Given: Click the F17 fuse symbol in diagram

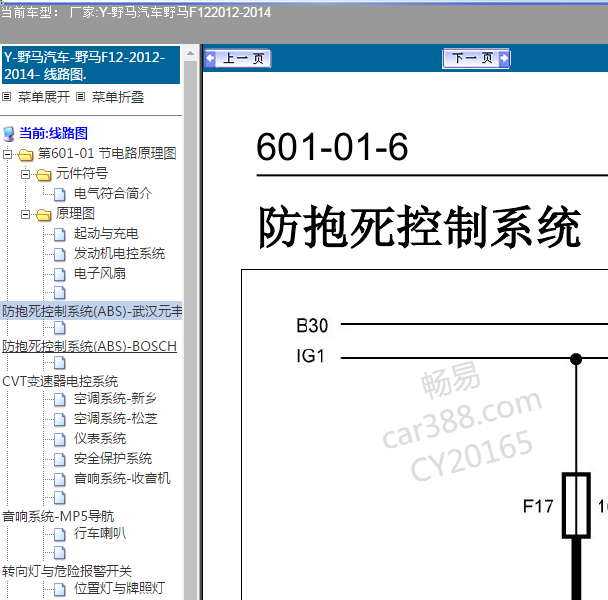Looking at the screenshot, I should [576, 505].
